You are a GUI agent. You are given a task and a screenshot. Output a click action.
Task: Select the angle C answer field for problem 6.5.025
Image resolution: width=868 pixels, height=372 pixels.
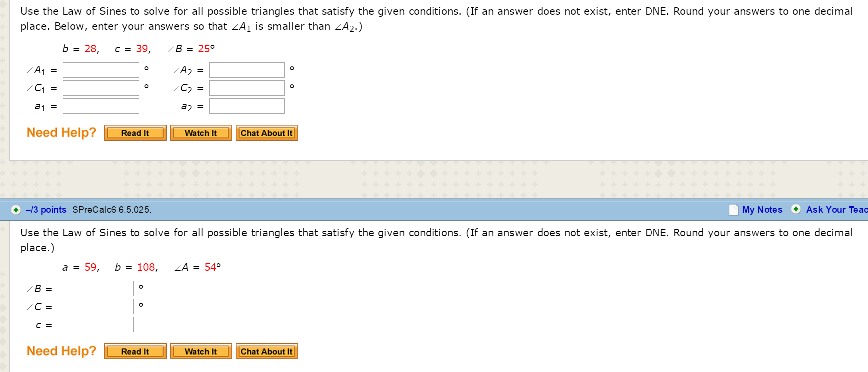(x=95, y=306)
